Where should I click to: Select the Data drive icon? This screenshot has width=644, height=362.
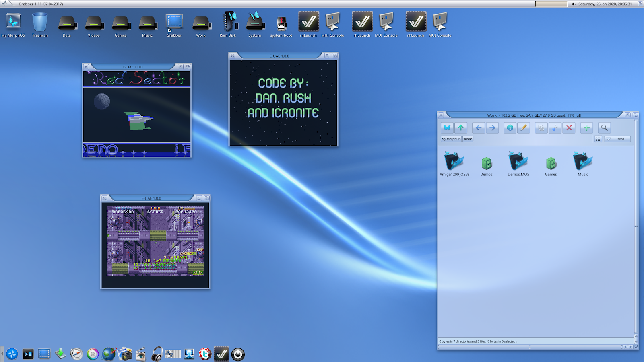point(67,26)
